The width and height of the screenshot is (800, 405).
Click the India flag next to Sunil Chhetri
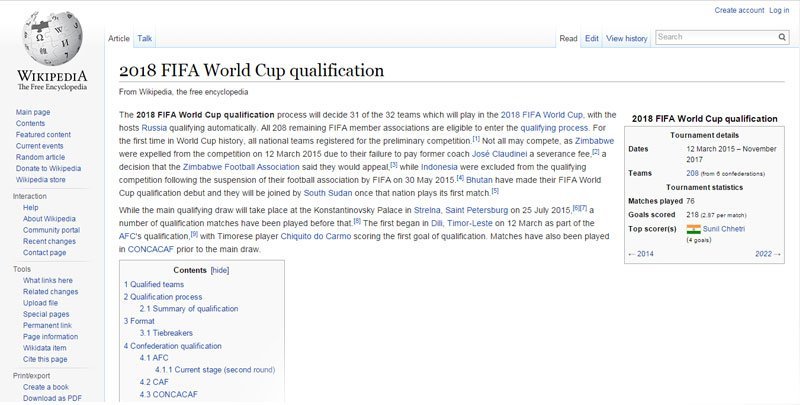click(x=693, y=229)
